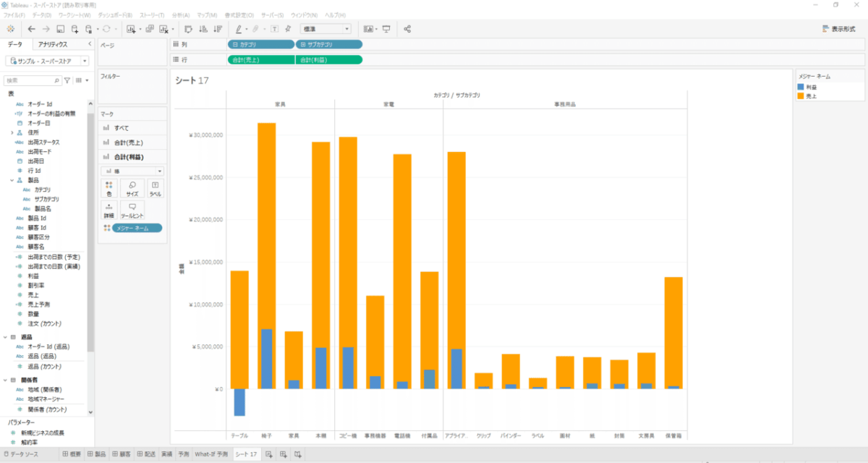Expand the 住所 hierarchy in data pane
This screenshot has height=463, width=868.
point(12,133)
